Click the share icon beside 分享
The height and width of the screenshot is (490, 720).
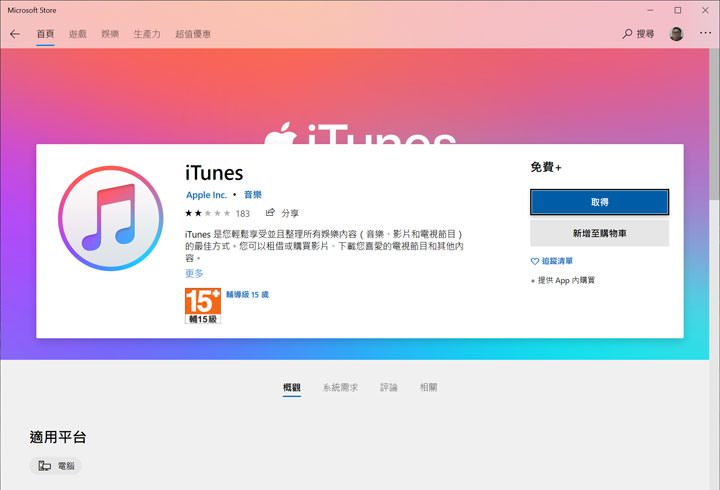[270, 212]
